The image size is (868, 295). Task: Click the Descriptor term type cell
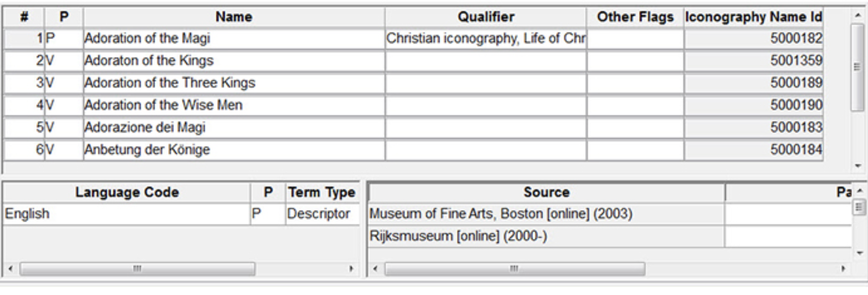318,214
